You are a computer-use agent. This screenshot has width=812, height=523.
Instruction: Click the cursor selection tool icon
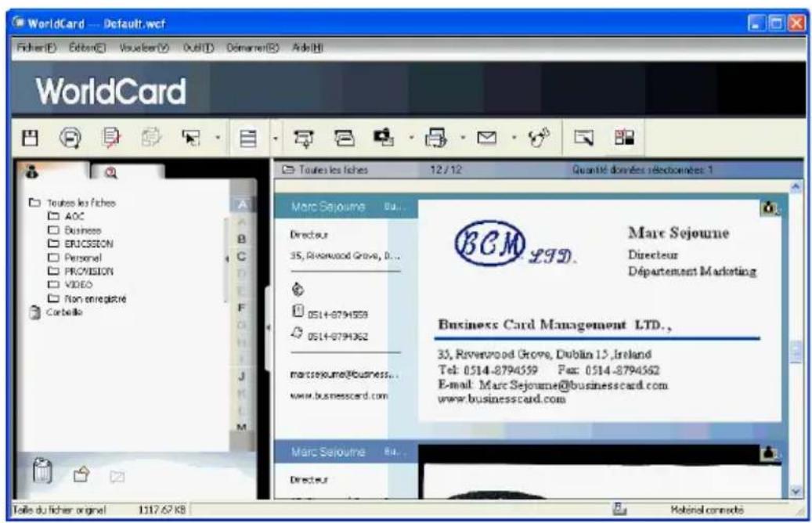click(191, 138)
